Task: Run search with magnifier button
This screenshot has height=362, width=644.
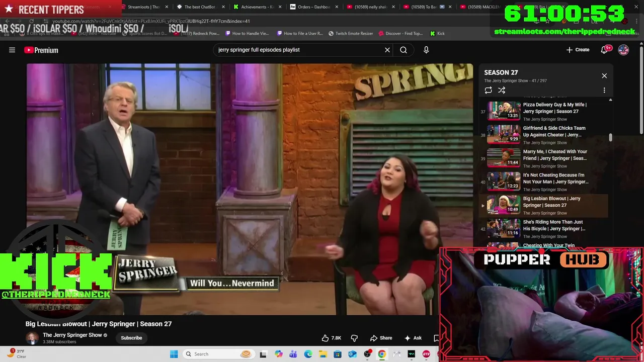Action: pyautogui.click(x=404, y=50)
